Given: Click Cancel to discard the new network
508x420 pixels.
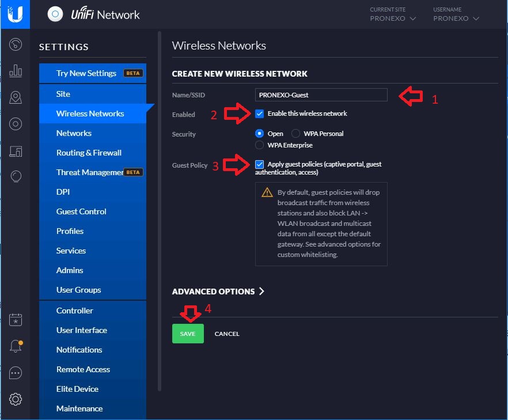Looking at the screenshot, I should 227,334.
